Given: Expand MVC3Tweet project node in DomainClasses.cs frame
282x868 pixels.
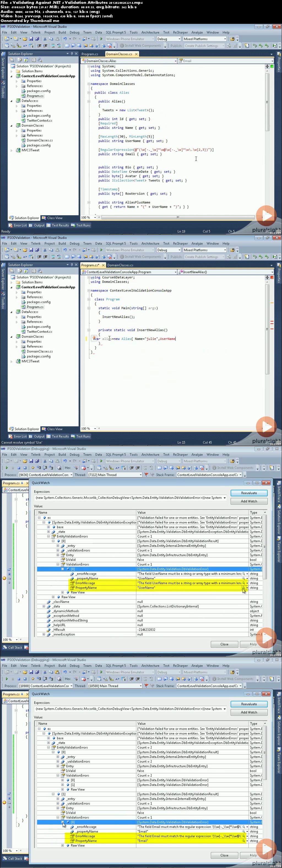Looking at the screenshot, I should click(x=12, y=150).
